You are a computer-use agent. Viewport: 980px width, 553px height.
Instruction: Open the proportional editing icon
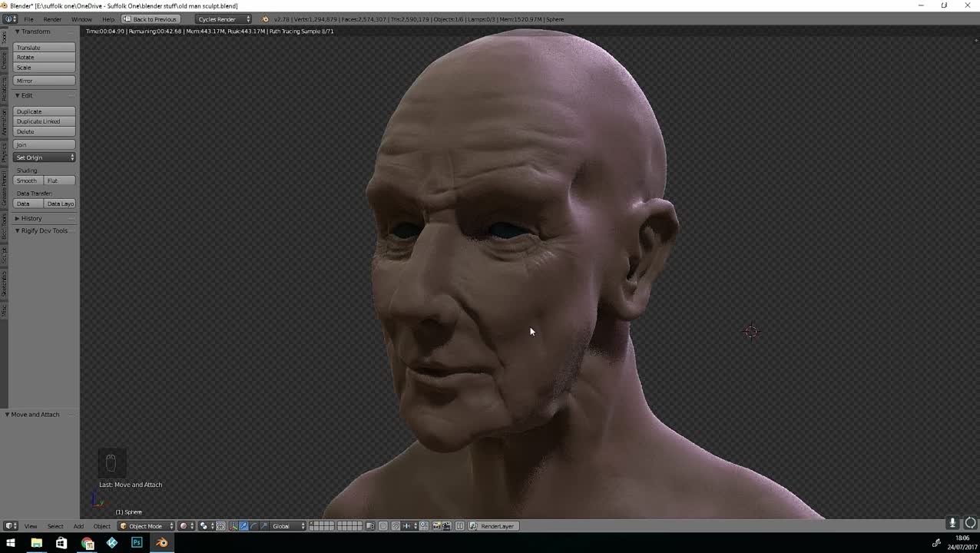(382, 526)
